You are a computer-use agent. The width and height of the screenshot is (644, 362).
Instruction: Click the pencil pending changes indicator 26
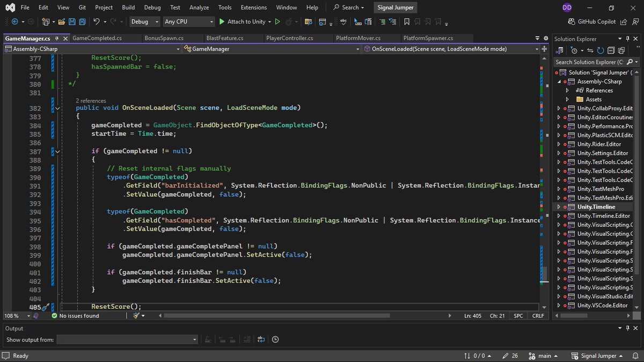click(x=510, y=356)
